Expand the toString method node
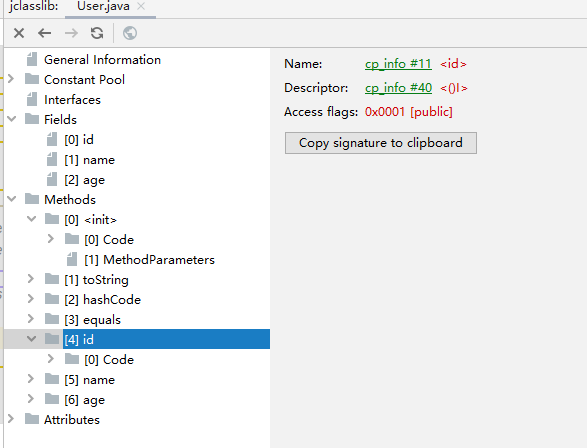 point(31,279)
